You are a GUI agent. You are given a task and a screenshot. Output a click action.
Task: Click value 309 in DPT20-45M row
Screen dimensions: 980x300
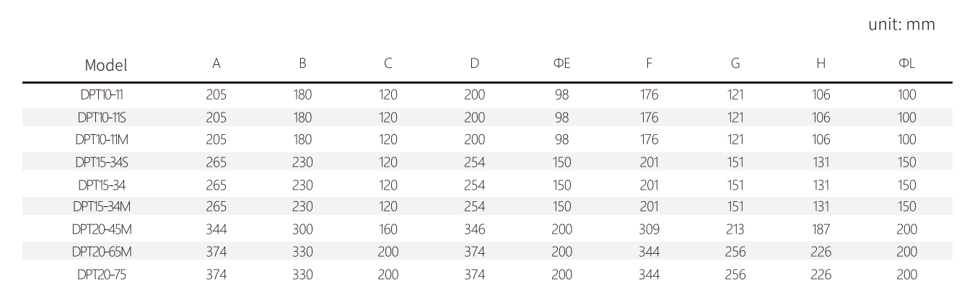pos(649,229)
